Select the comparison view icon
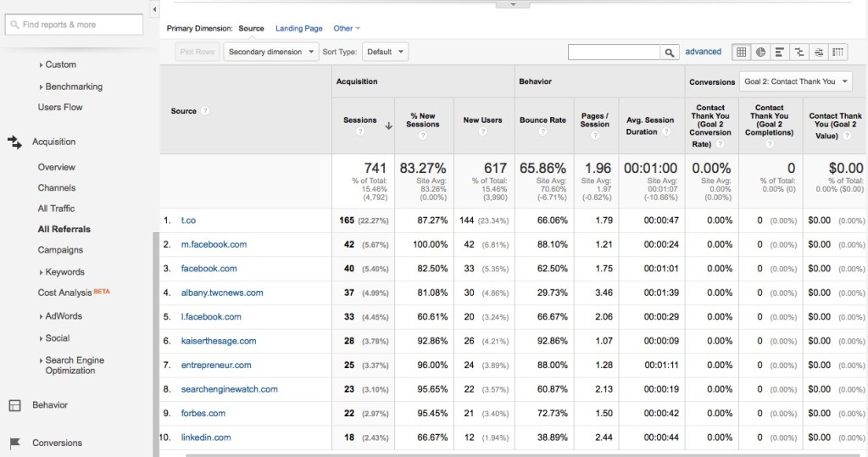Screen dimensions: 868x457 coord(798,52)
